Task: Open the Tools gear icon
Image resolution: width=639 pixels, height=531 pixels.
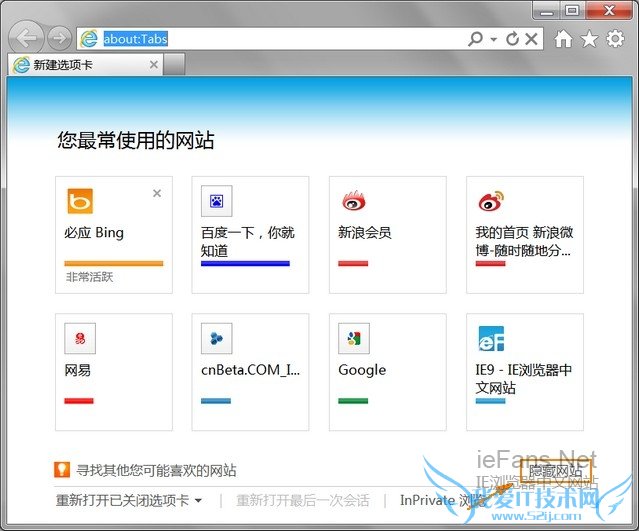Action: click(x=615, y=39)
